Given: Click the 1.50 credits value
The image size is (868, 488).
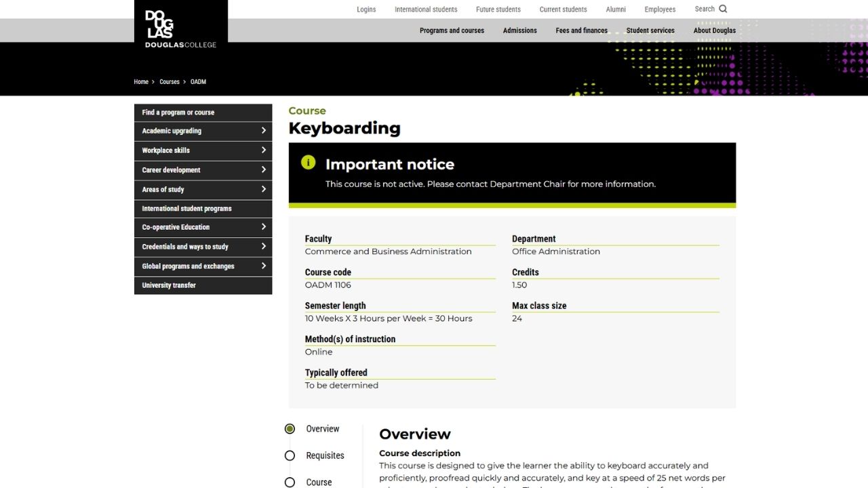Looking at the screenshot, I should (519, 285).
